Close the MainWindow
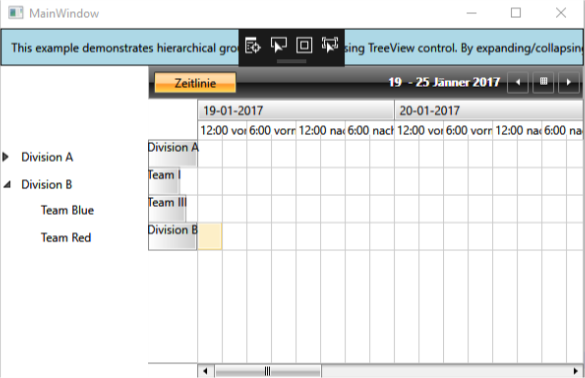The height and width of the screenshot is (378, 585). (561, 13)
